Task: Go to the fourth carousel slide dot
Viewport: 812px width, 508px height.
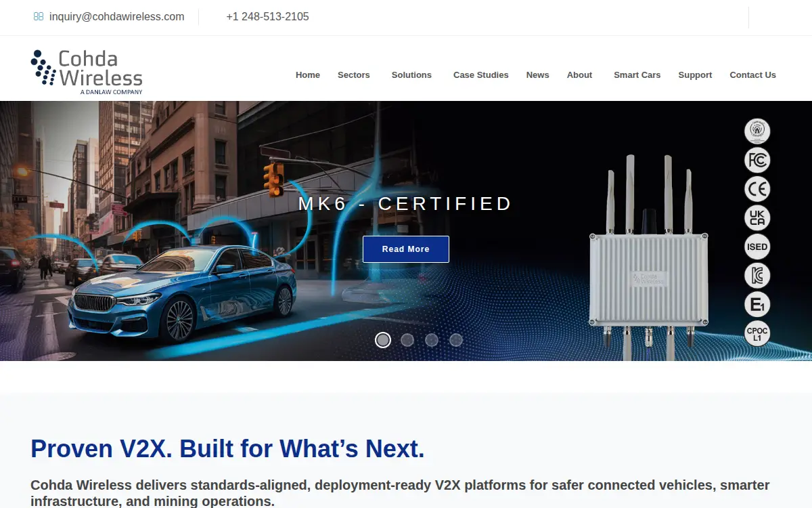Action: click(x=456, y=340)
